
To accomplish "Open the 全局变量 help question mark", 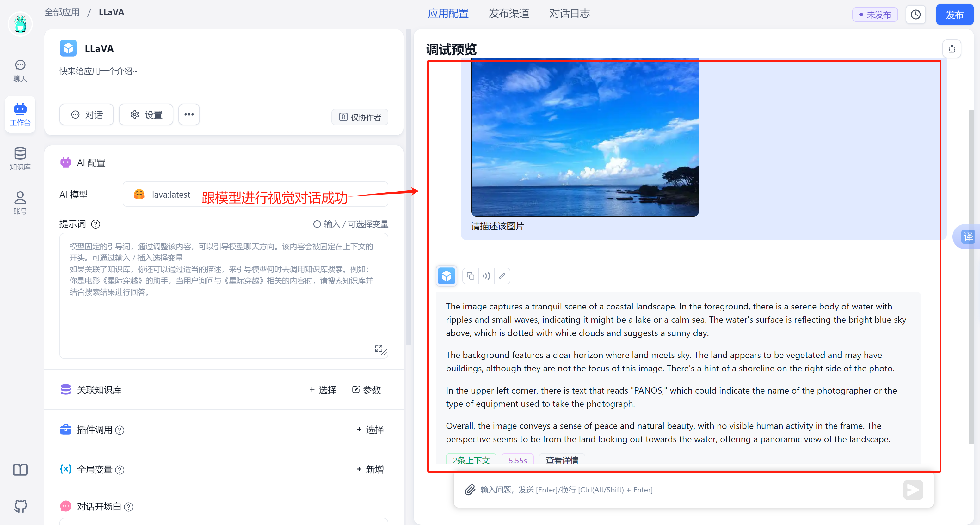I will (x=120, y=470).
